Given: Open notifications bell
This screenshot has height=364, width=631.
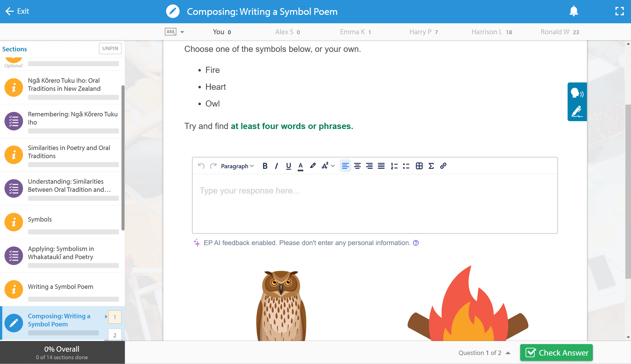Looking at the screenshot, I should tap(573, 11).
